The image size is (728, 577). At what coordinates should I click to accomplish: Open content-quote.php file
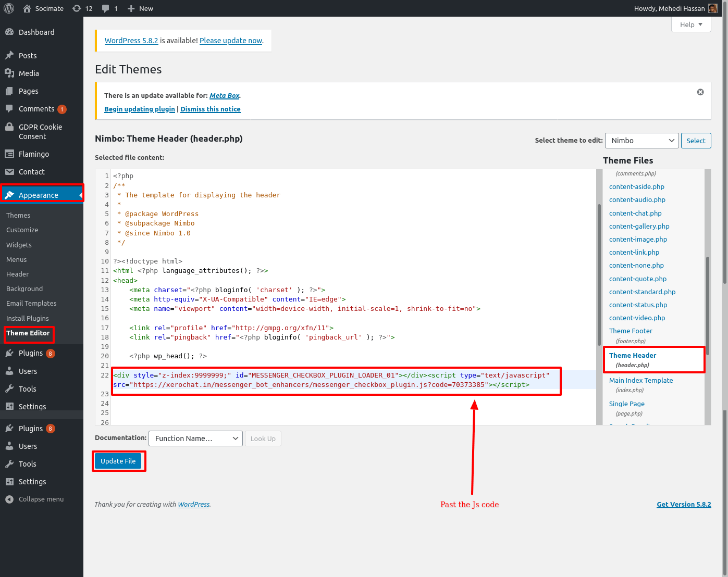point(638,279)
